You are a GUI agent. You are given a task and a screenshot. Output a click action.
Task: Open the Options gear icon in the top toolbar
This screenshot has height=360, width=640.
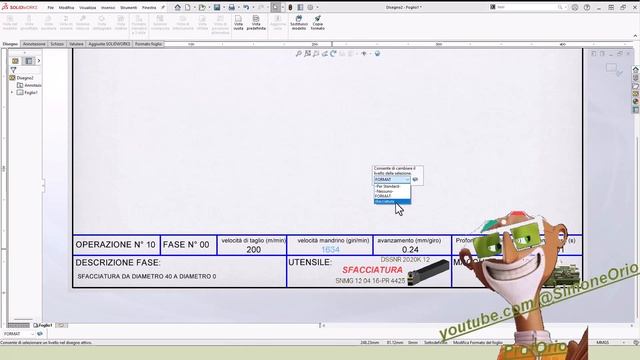(x=310, y=7)
